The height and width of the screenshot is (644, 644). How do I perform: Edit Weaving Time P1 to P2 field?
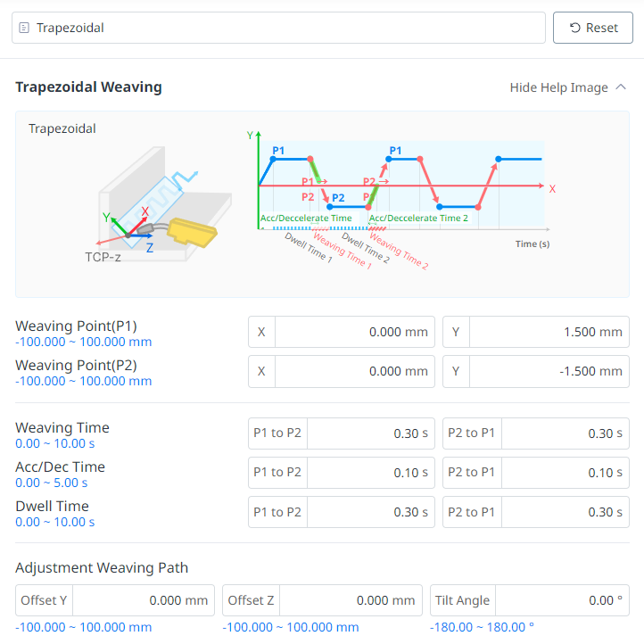point(370,433)
